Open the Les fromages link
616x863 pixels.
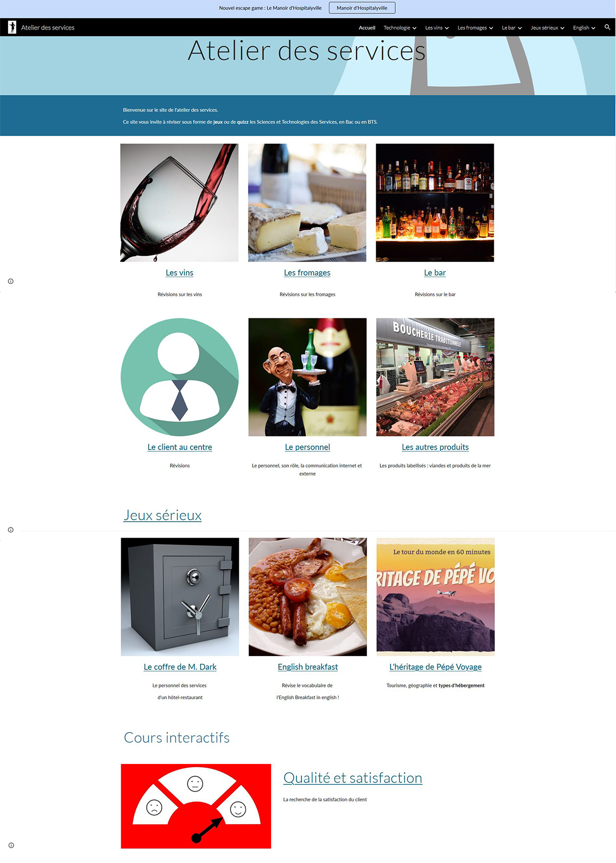[307, 273]
